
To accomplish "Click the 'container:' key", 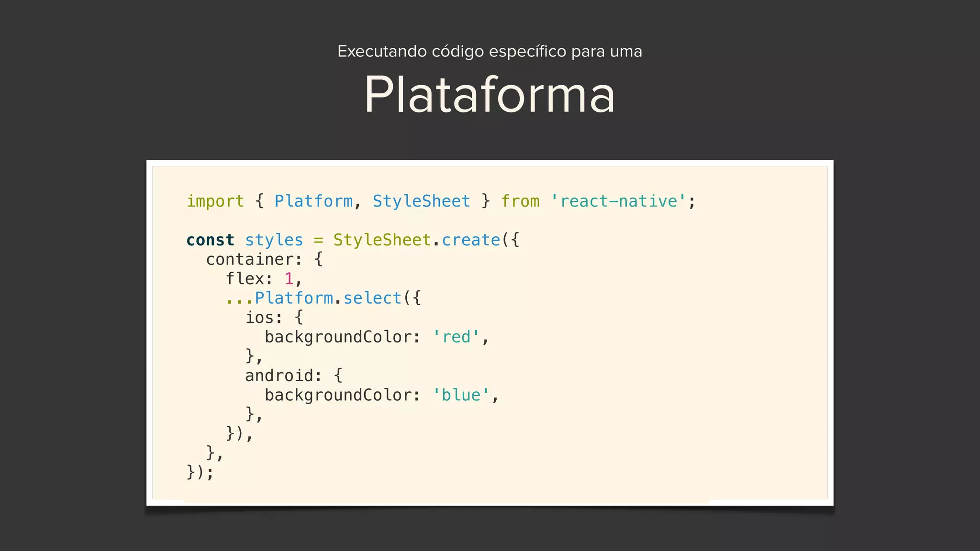I will (x=255, y=259).
